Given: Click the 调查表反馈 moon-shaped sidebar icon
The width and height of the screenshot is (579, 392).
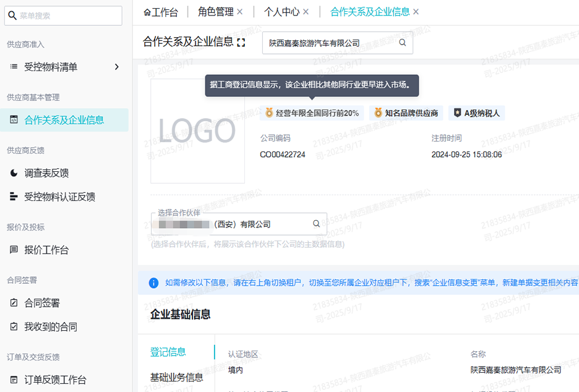Looking at the screenshot, I should (14, 172).
